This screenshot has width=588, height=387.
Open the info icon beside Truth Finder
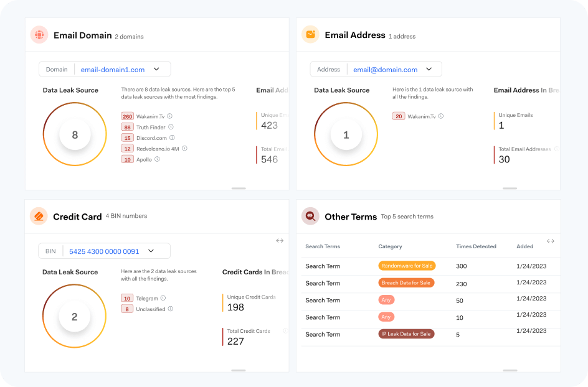point(171,127)
